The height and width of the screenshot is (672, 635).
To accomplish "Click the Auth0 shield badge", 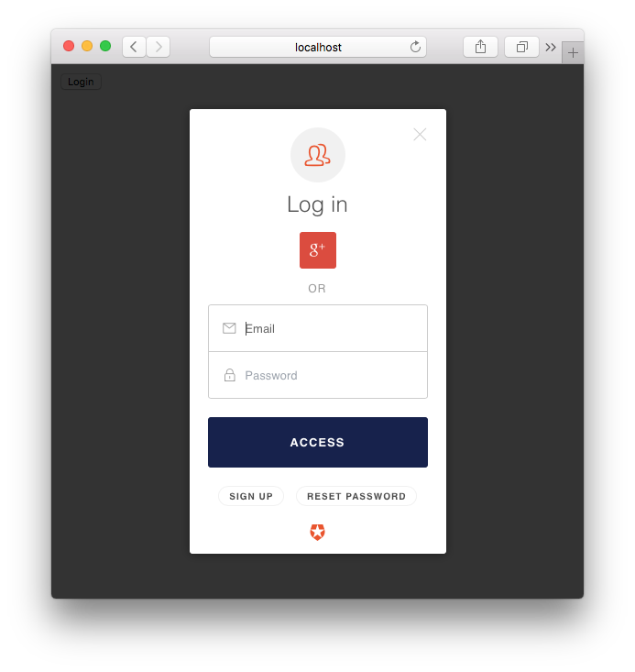I will click(317, 533).
